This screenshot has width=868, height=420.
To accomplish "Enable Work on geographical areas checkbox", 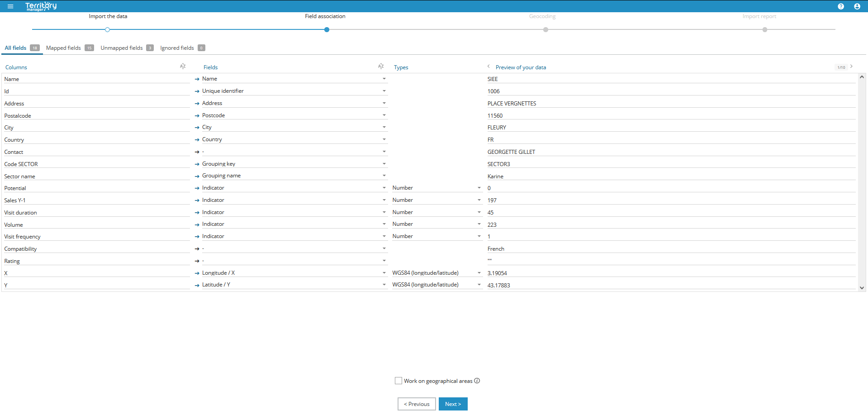I will pyautogui.click(x=398, y=381).
